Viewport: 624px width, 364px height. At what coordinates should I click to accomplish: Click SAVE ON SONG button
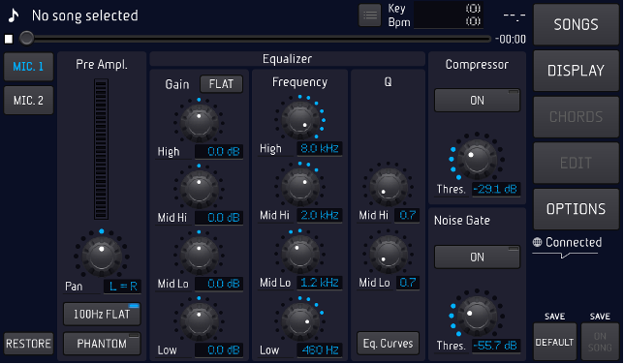click(600, 342)
